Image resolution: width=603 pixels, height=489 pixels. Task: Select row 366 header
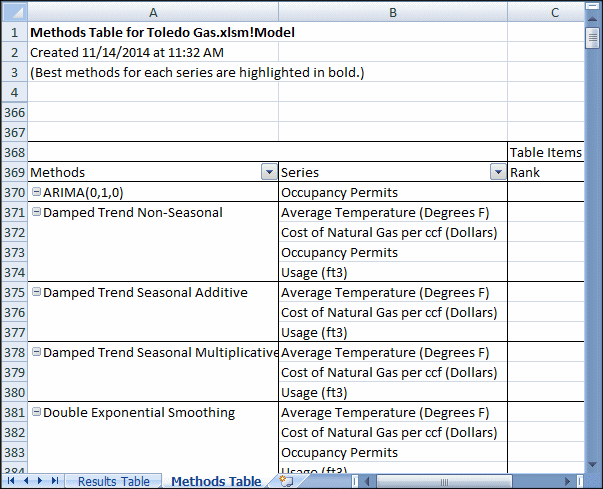click(15, 112)
